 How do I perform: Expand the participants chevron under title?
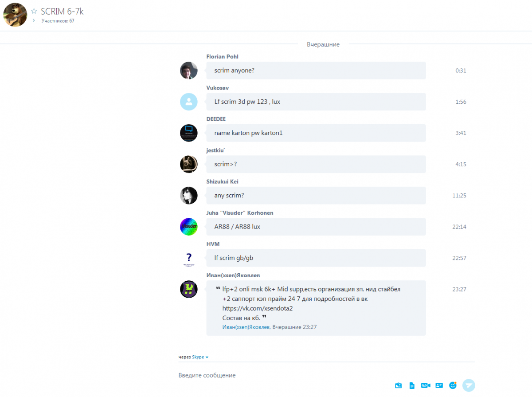34,20
